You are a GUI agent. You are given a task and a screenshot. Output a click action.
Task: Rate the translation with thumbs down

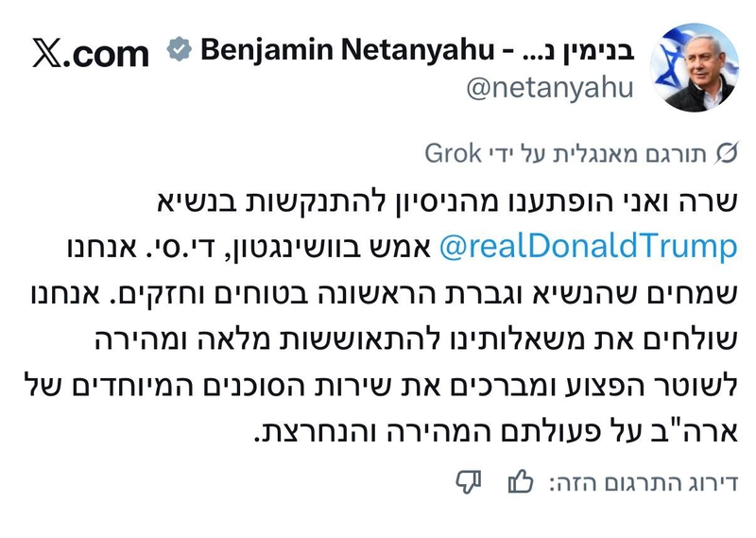[470, 482]
